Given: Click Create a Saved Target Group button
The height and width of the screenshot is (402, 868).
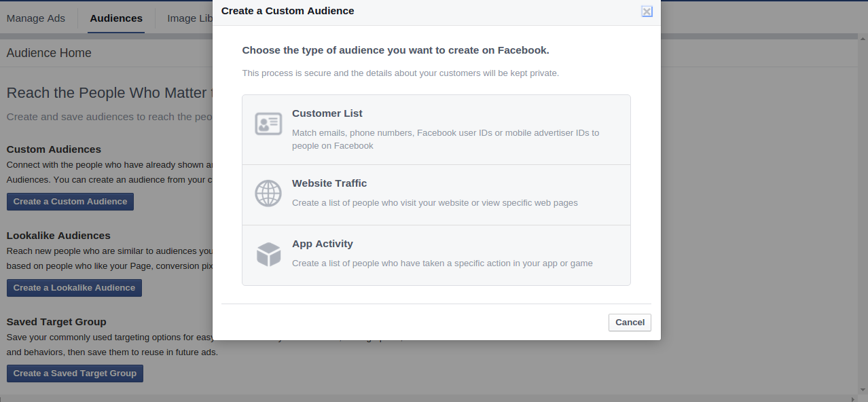Looking at the screenshot, I should click(75, 373).
